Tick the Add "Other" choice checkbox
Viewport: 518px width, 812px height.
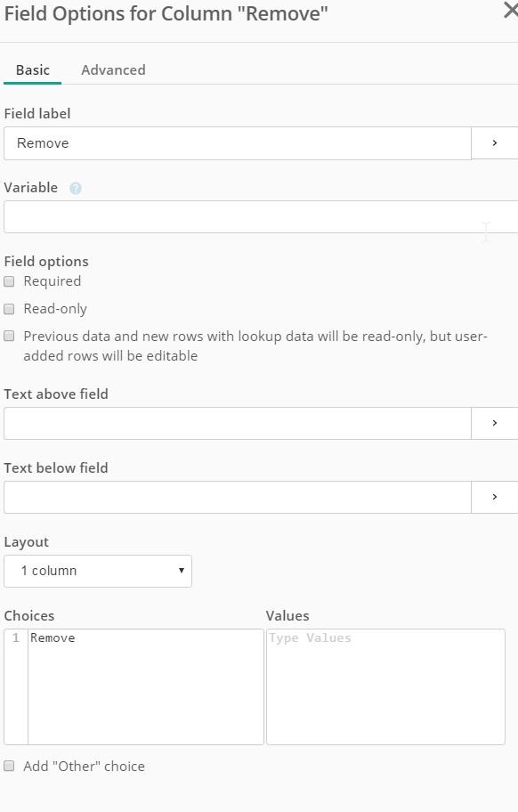pyautogui.click(x=9, y=766)
